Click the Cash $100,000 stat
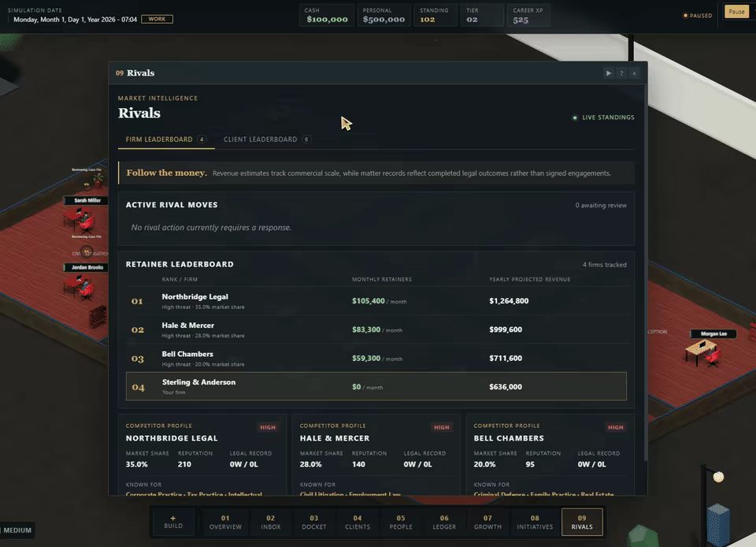Viewport: 756px width, 547px height. tap(327, 16)
